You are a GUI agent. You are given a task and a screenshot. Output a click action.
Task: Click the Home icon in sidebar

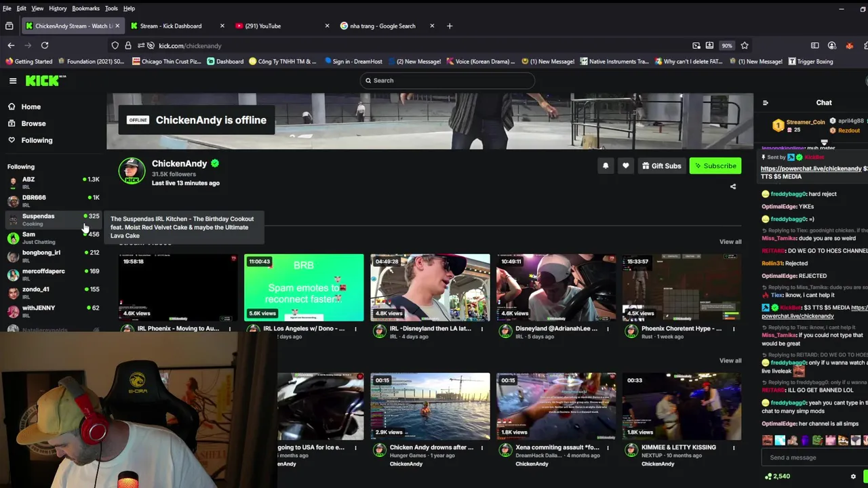pos(12,106)
